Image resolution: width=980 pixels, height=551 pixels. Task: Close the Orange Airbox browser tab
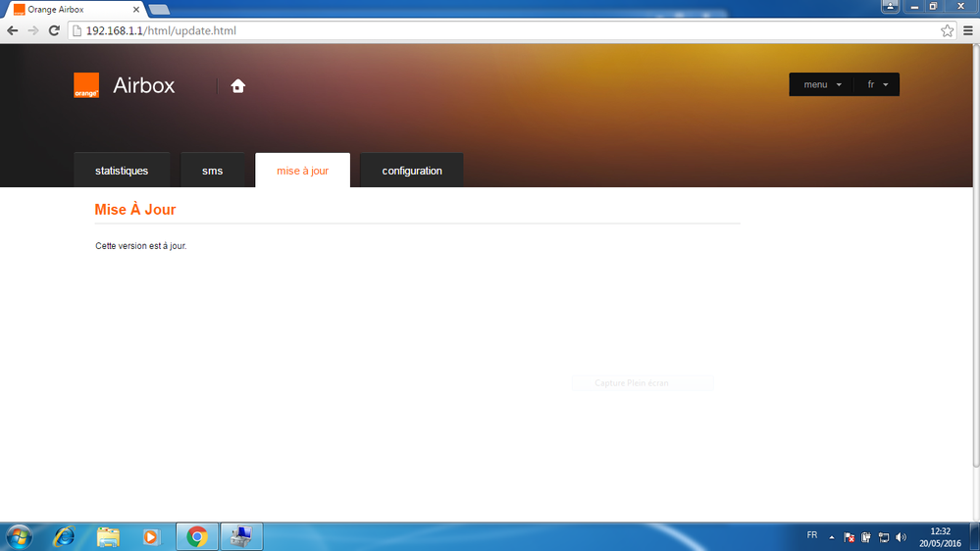pos(136,10)
